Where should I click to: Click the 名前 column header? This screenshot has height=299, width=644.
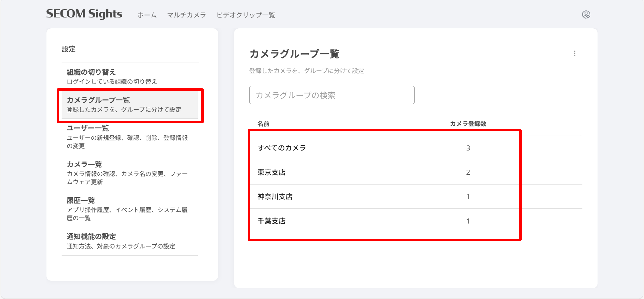click(x=263, y=124)
